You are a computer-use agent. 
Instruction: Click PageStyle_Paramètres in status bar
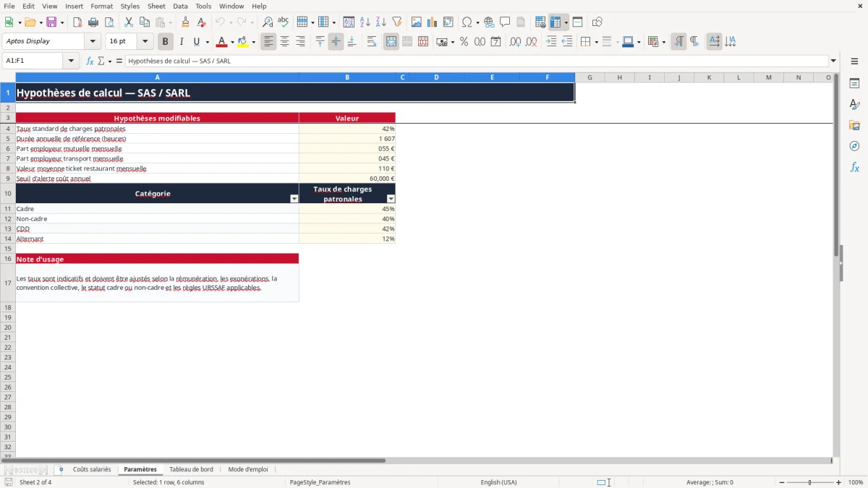pyautogui.click(x=320, y=482)
